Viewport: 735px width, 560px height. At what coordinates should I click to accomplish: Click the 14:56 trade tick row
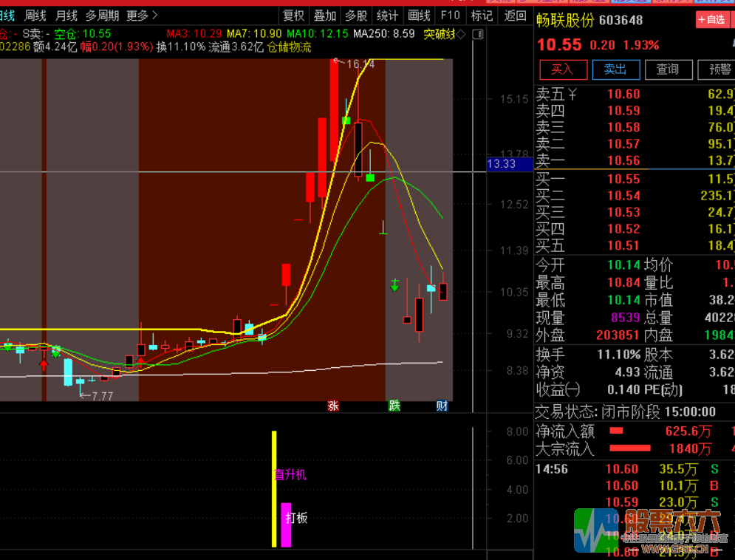pos(635,469)
